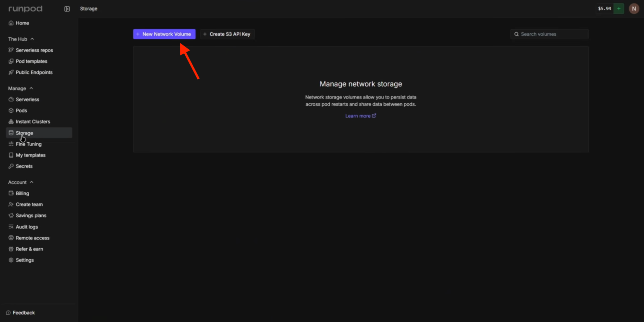
Task: Collapse sidebar with the panel toggle icon
Action: click(x=67, y=9)
